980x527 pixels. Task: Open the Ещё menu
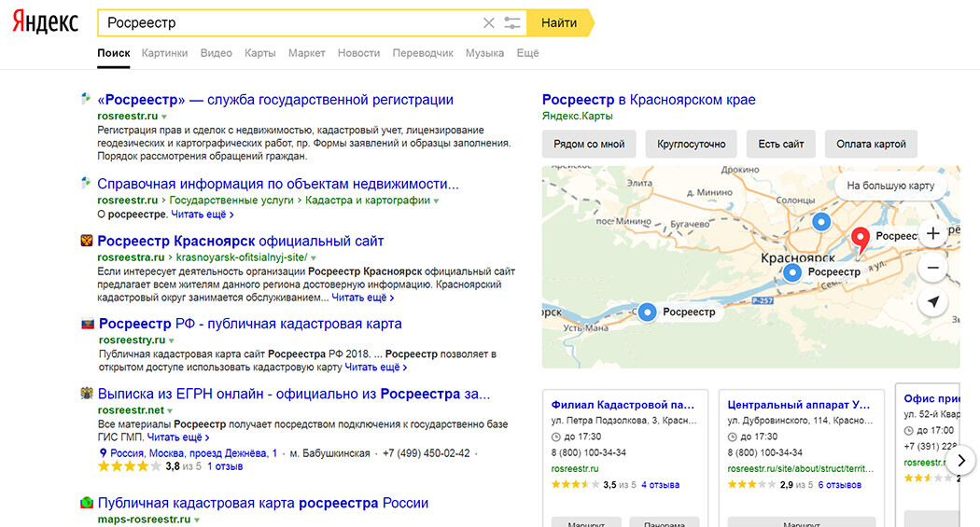527,53
